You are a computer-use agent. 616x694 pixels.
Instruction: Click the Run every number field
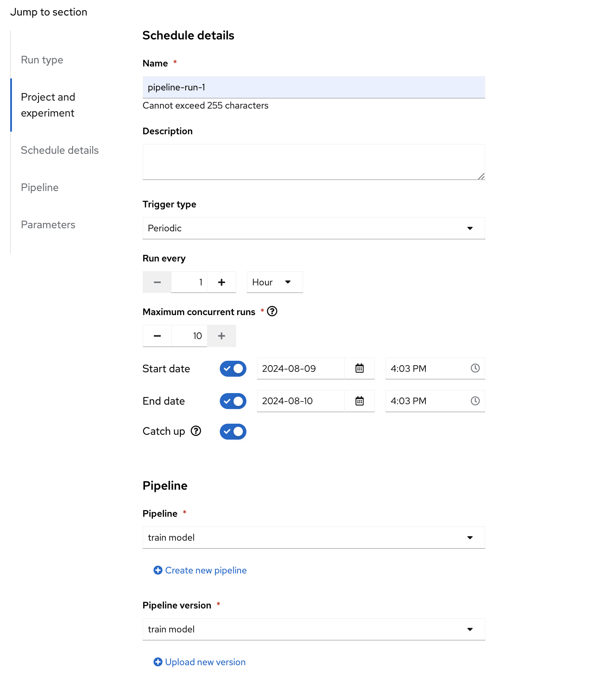click(x=189, y=282)
